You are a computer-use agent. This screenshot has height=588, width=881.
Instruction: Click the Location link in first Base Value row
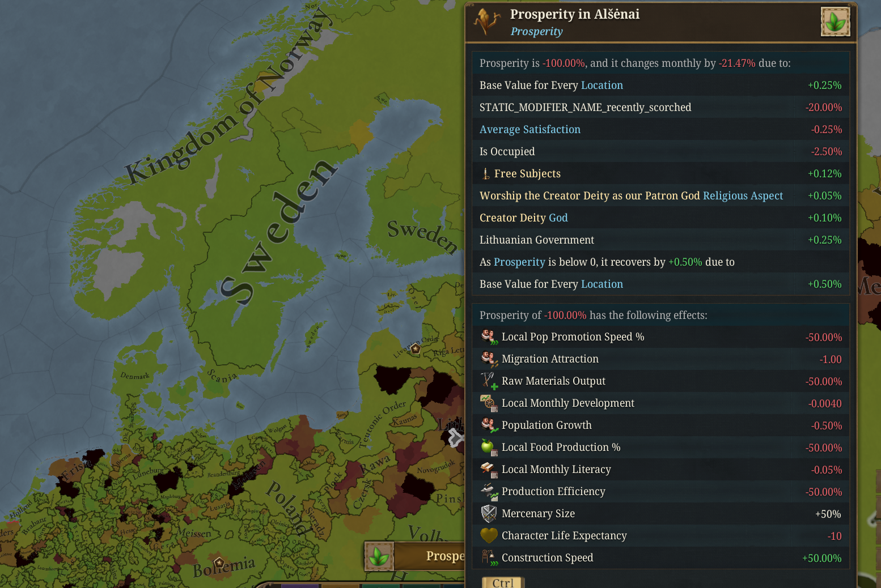tap(602, 85)
